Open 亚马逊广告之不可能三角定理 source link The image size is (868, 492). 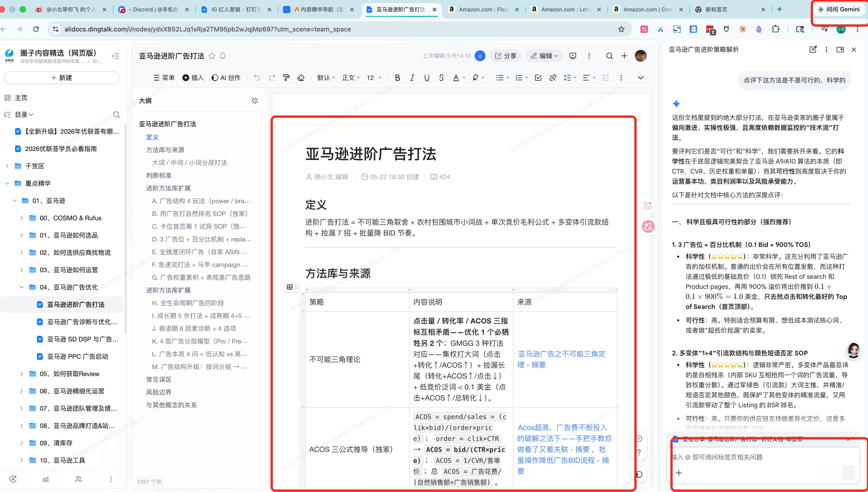(561, 359)
